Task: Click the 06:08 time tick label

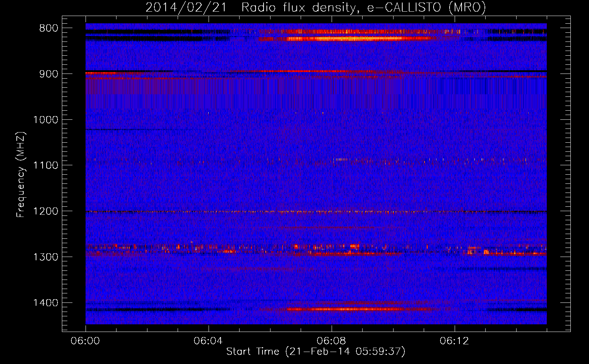Action: click(331, 341)
